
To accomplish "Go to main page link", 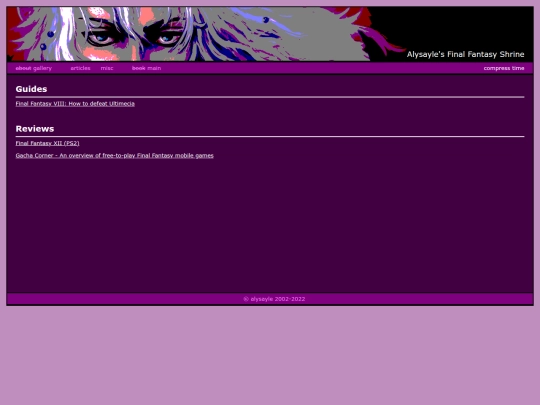I will (154, 68).
